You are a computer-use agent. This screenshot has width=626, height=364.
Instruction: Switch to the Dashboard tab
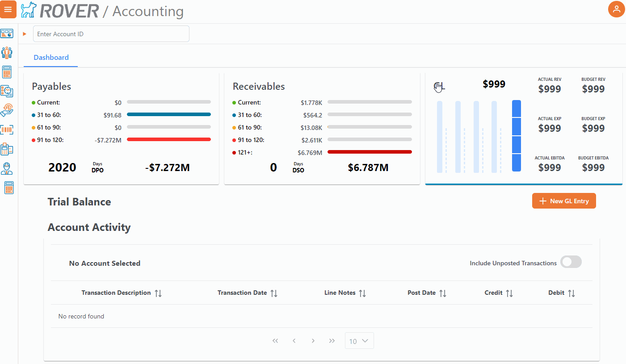[x=51, y=58]
